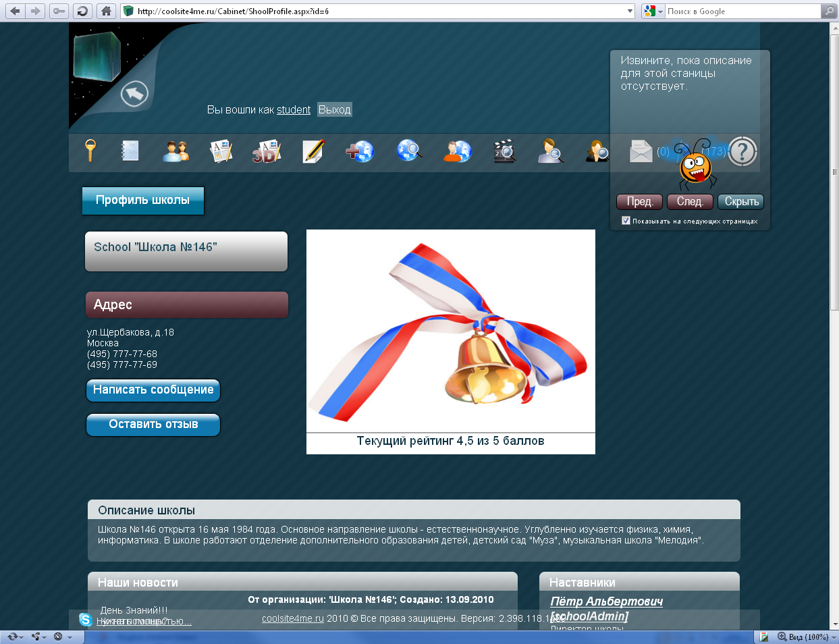
Task: Click the two-users toolbar icon
Action: coord(175,152)
